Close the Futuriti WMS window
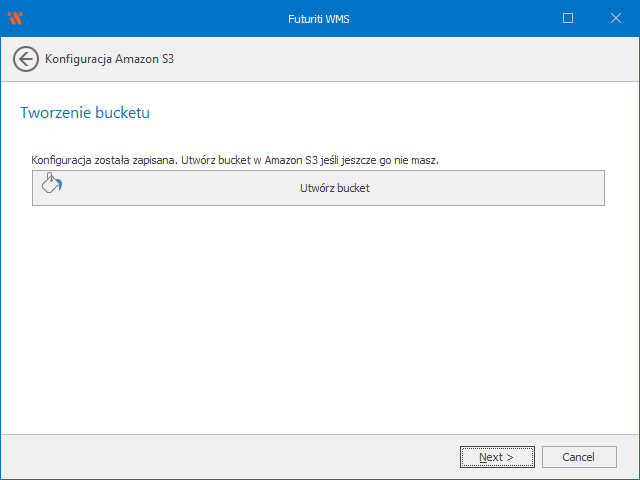The width and height of the screenshot is (640, 480). [x=614, y=18]
